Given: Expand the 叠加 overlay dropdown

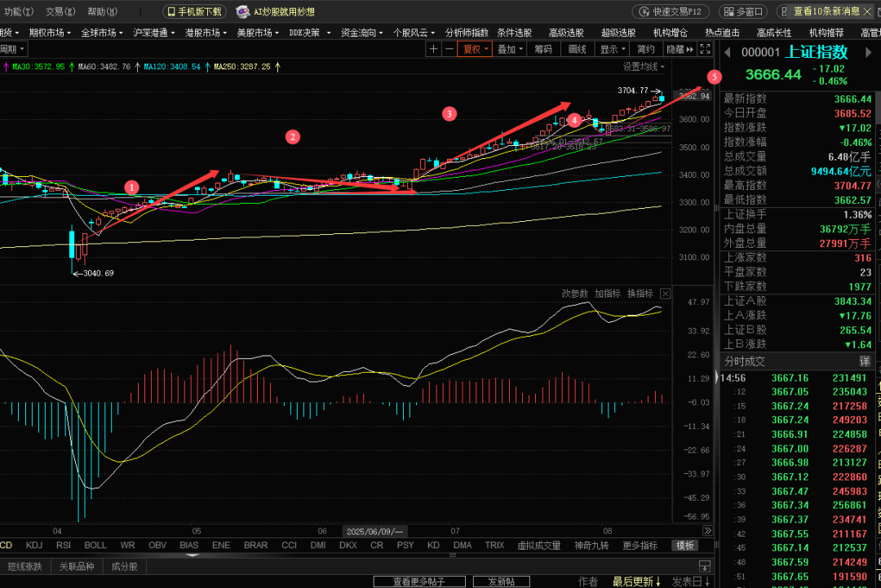Looking at the screenshot, I should click(x=510, y=49).
